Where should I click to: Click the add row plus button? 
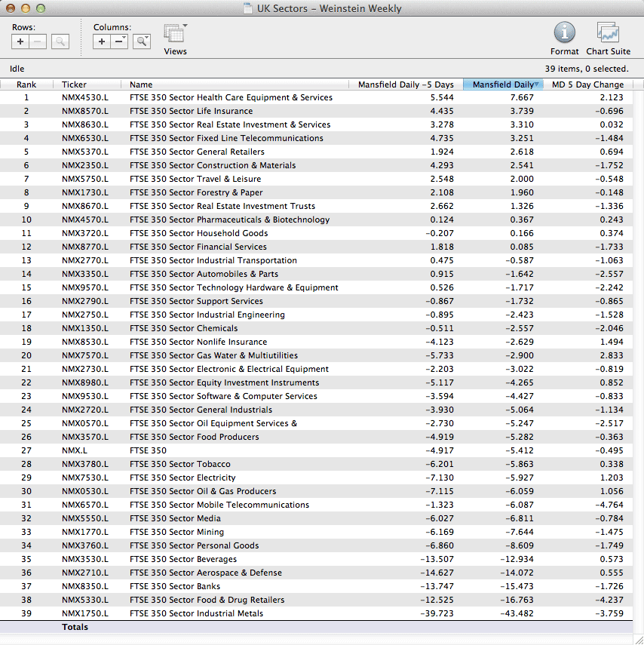point(20,41)
